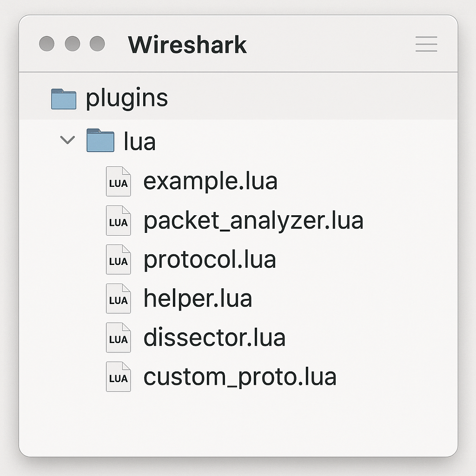Click the LUA file icon next to example.lua
Viewport: 476px width, 476px height.
[x=118, y=182]
